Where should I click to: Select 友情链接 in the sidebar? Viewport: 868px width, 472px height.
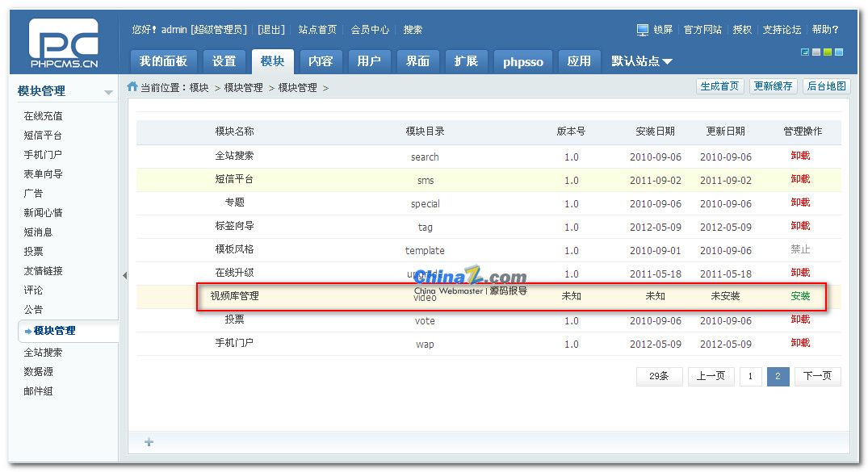click(43, 271)
